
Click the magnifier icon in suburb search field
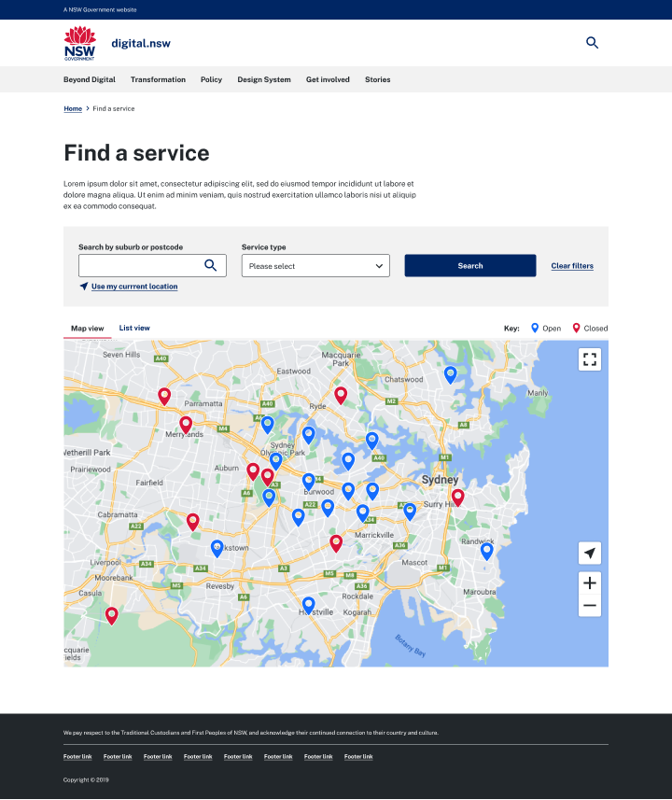pyautogui.click(x=211, y=265)
